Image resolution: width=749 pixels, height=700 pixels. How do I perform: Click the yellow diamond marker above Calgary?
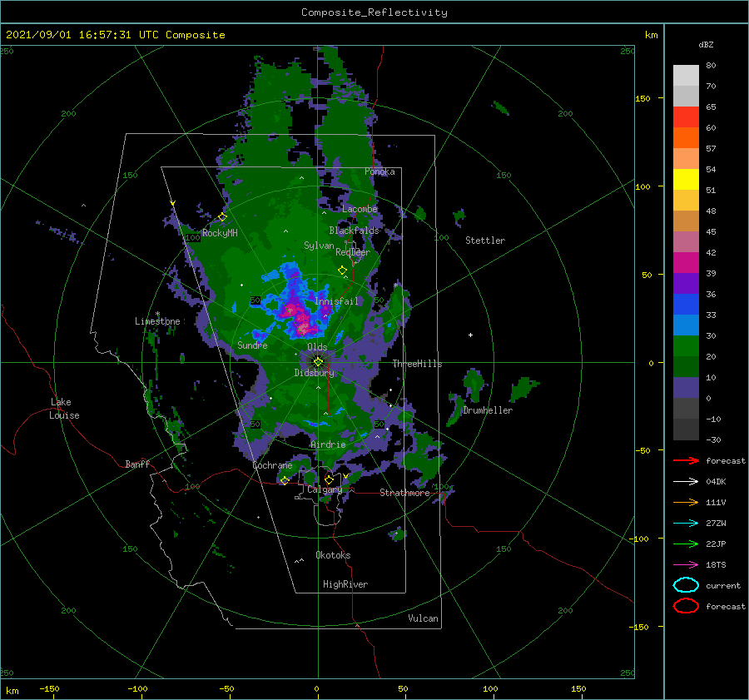329,479
